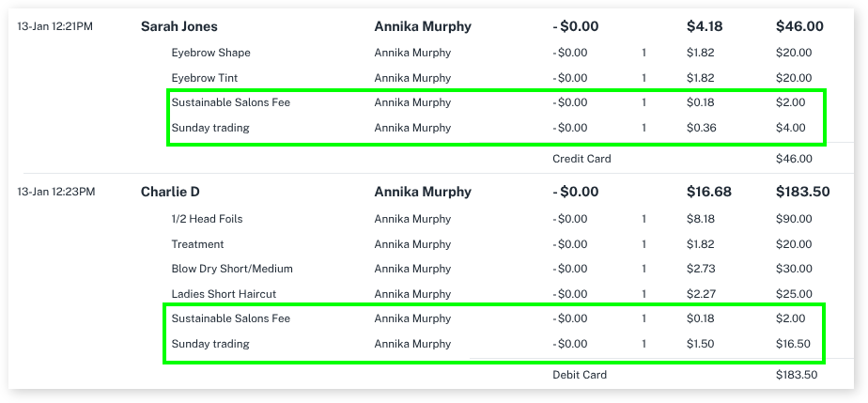Click Sustainable Salons Fee under Sarah Jones

[230, 102]
